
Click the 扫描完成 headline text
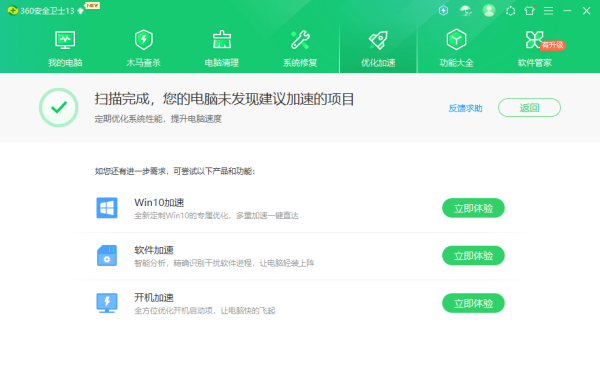tap(224, 99)
